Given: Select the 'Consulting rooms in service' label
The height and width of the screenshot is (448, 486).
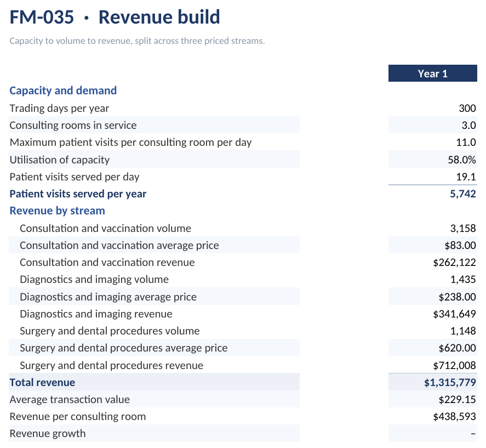Looking at the screenshot, I should pyautogui.click(x=73, y=126).
